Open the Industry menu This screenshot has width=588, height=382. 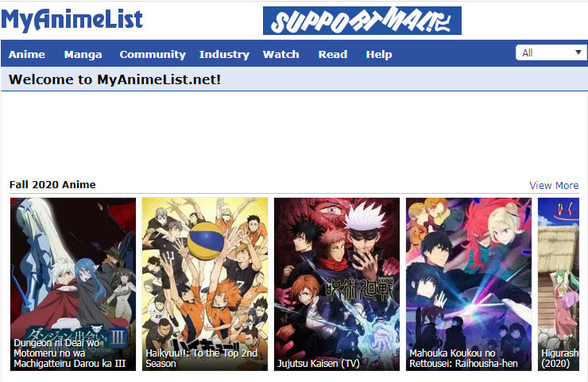pos(224,54)
